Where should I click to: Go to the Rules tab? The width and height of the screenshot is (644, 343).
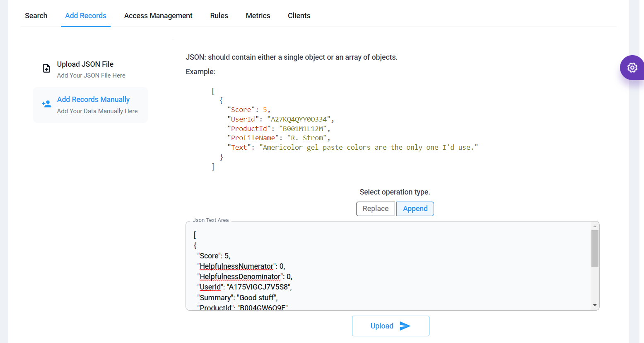219,16
